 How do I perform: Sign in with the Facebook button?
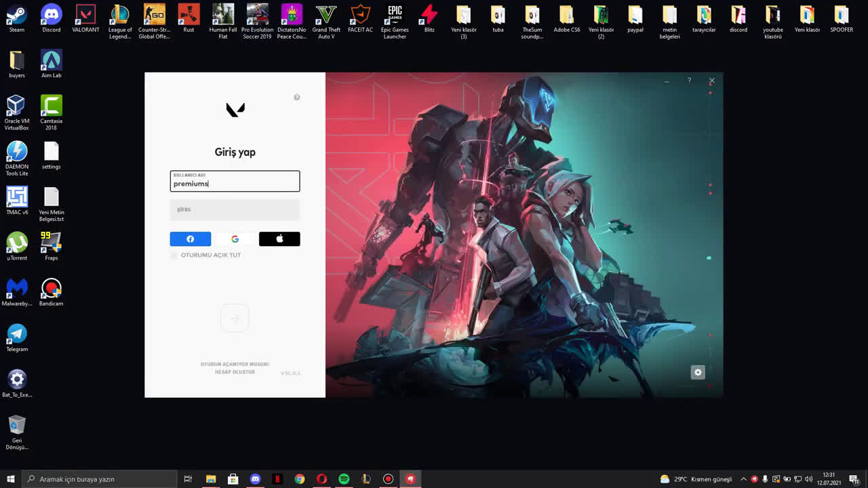click(190, 239)
